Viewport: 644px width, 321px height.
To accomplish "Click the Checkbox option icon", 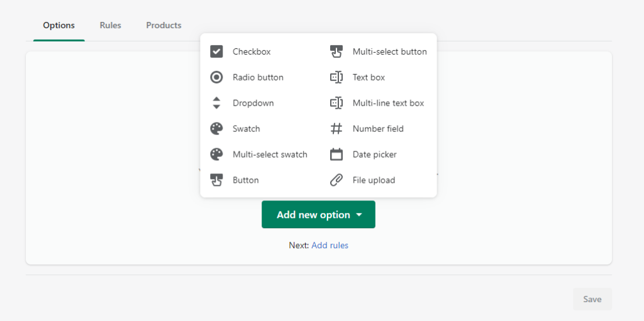I will point(216,52).
